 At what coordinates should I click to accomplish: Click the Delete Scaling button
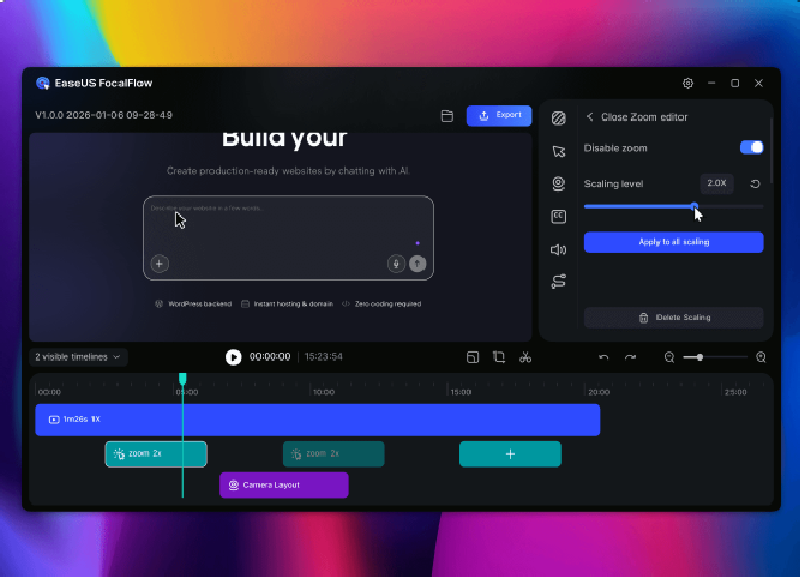(673, 317)
